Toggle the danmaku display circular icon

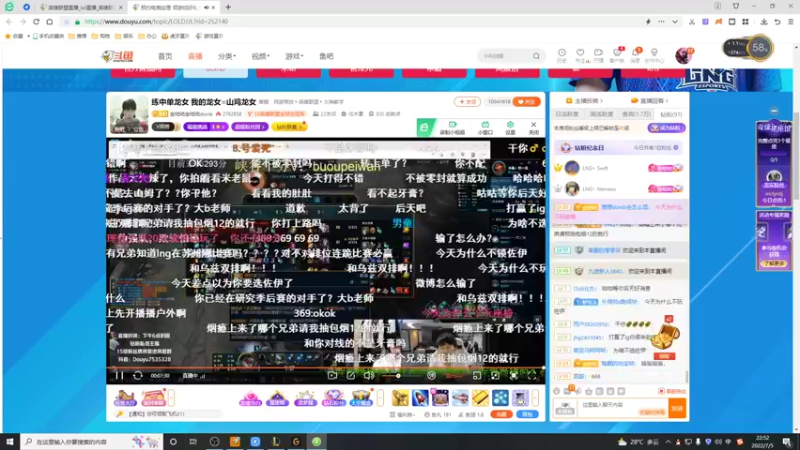[432, 376]
